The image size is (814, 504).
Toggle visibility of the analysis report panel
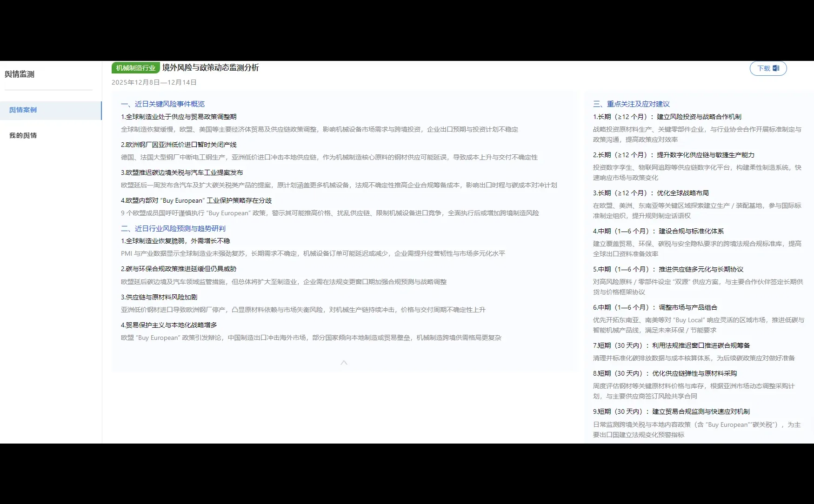pos(344,362)
